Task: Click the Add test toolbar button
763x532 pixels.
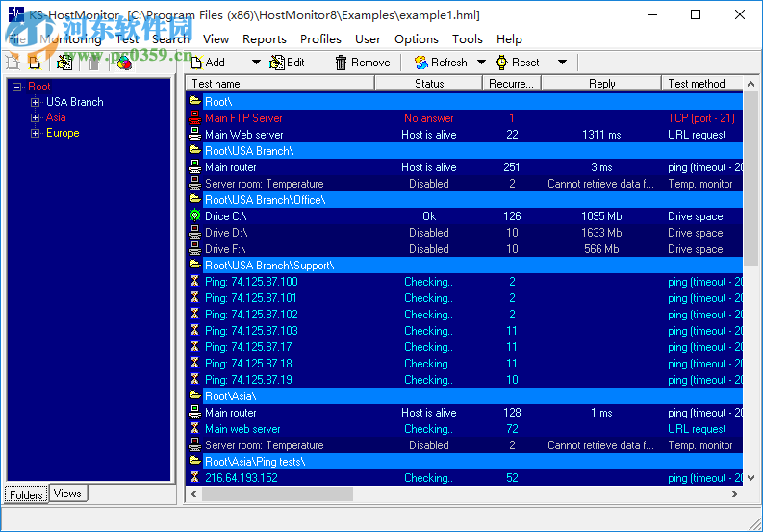Action: [208, 63]
